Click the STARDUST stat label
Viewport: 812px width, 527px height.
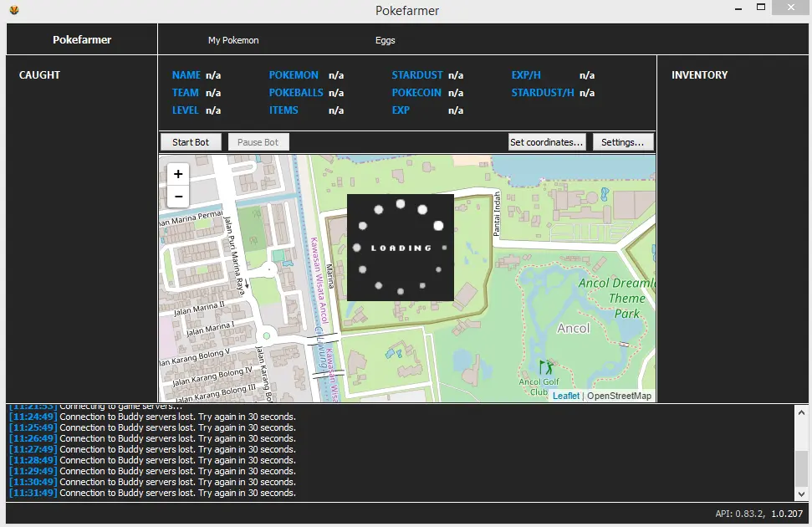point(417,75)
